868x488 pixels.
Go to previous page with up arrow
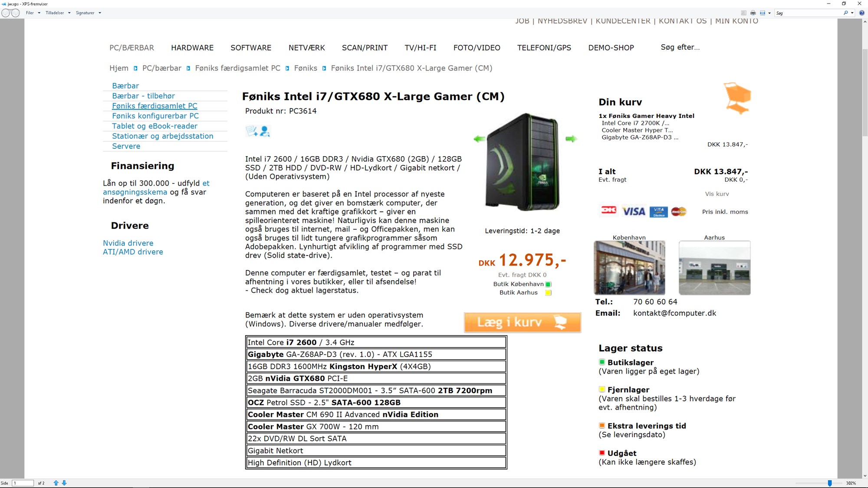[x=56, y=483]
